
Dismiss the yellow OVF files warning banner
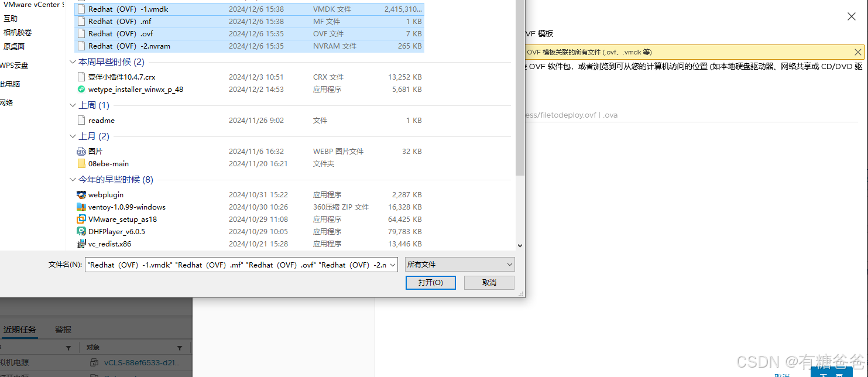[x=857, y=52]
